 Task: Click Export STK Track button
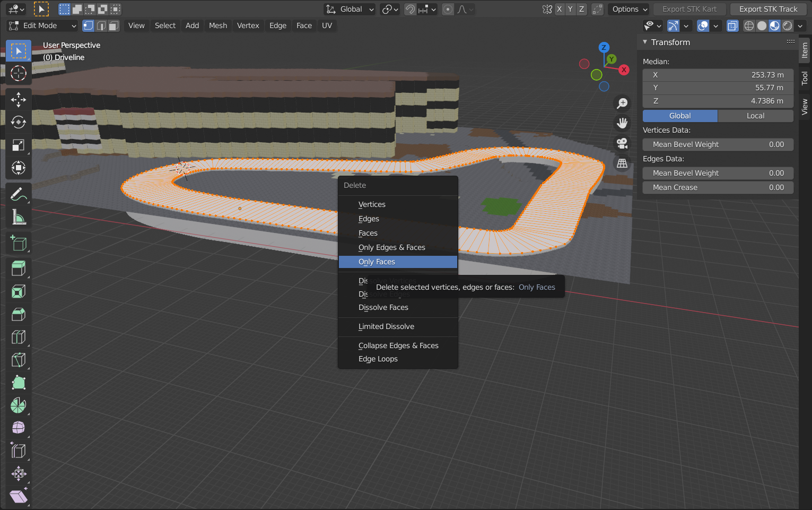[768, 9]
